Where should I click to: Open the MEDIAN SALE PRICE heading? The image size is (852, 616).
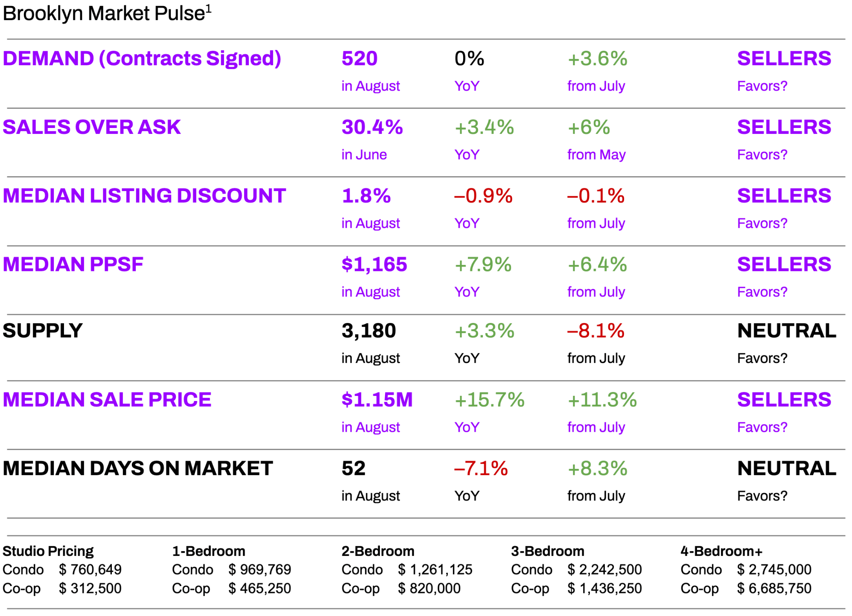pos(107,400)
